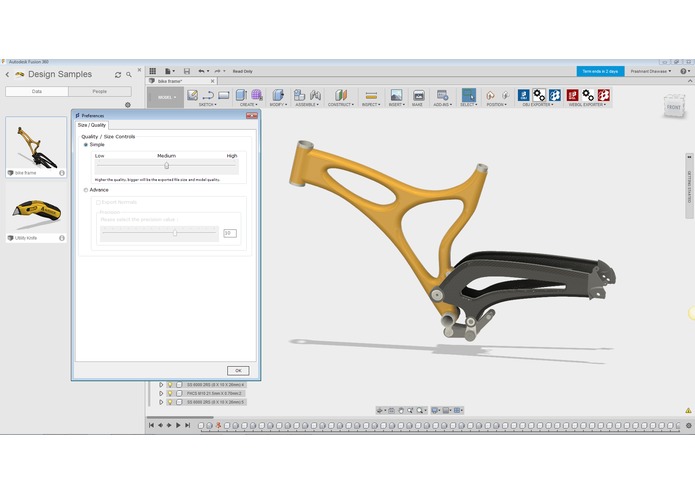Select the Modify press-pull icon

[x=278, y=95]
